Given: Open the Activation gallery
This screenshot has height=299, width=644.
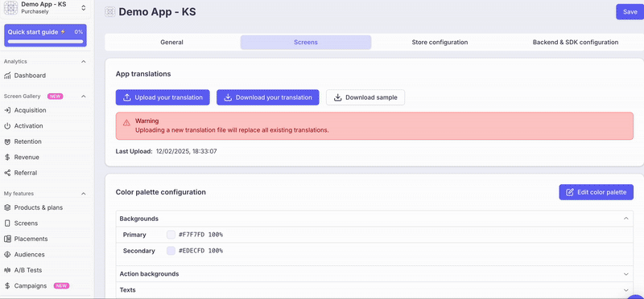Looking at the screenshot, I should [28, 126].
